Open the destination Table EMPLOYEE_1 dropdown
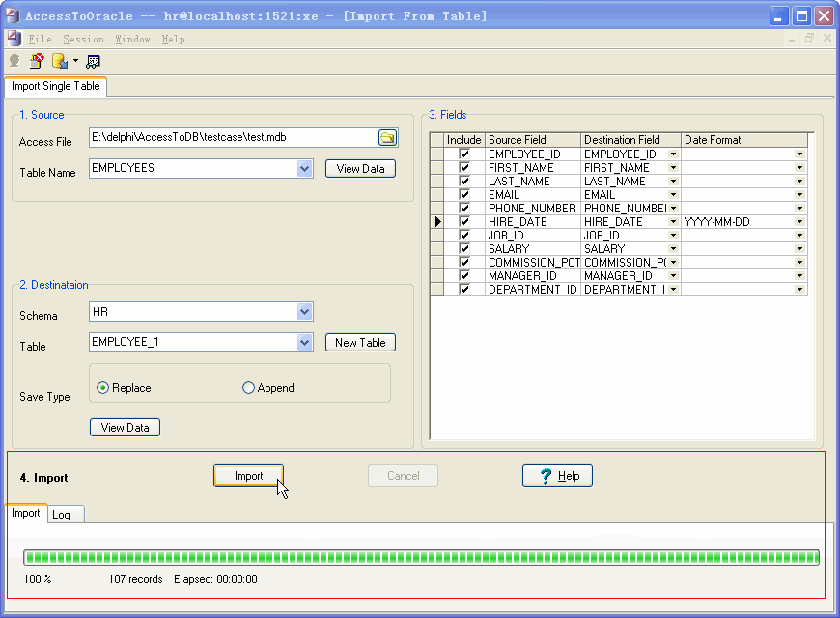Screen dimensions: 840x618 pyautogui.click(x=304, y=342)
